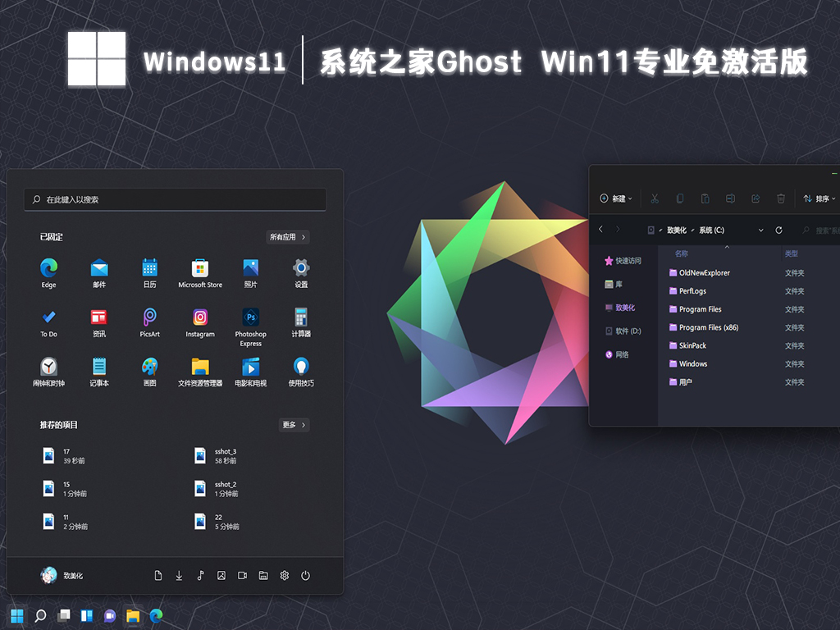840x630 pixels.
Task: Select 网络 Network in Explorer sidebar
Action: click(617, 354)
